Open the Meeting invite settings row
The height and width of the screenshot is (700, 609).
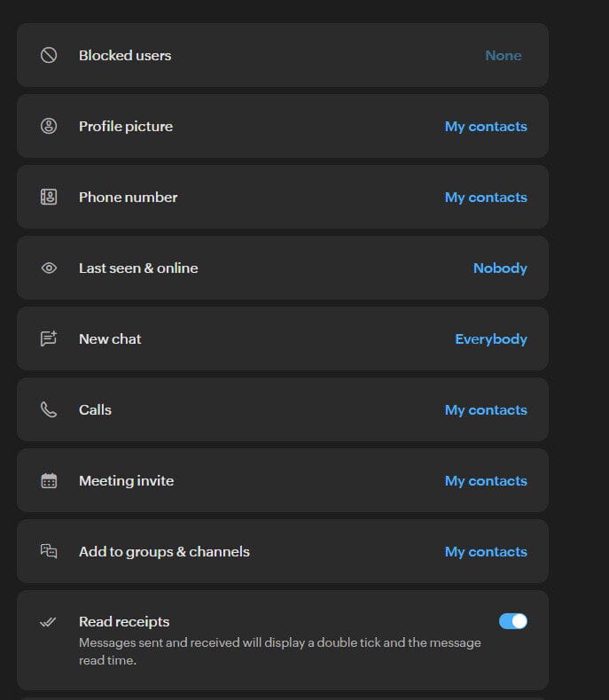point(282,480)
